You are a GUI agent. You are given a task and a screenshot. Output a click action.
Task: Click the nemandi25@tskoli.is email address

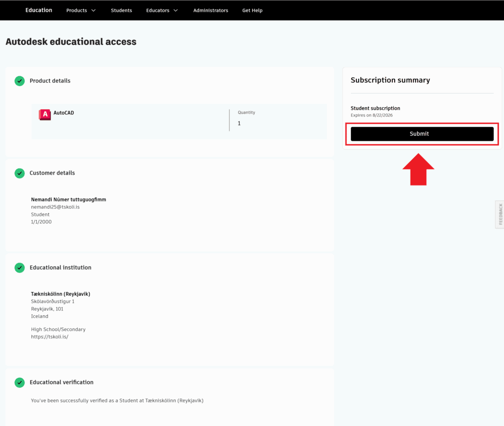[x=55, y=207]
